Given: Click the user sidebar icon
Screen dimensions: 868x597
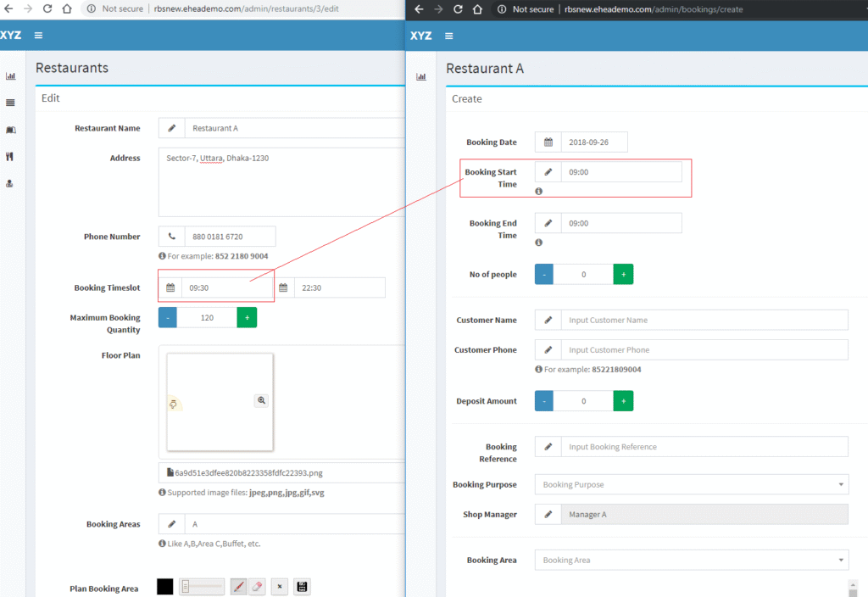Looking at the screenshot, I should 11,183.
